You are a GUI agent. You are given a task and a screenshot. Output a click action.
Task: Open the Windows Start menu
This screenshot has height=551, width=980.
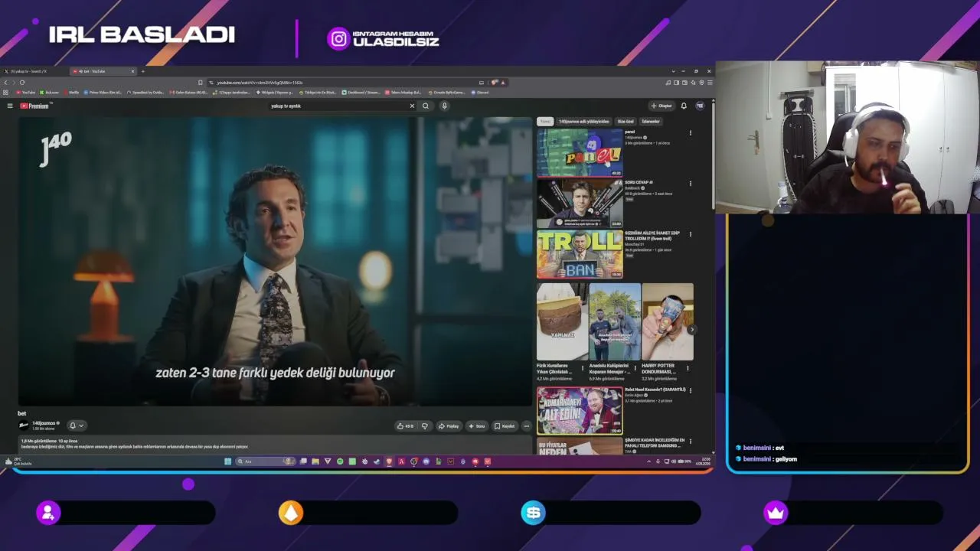[228, 461]
